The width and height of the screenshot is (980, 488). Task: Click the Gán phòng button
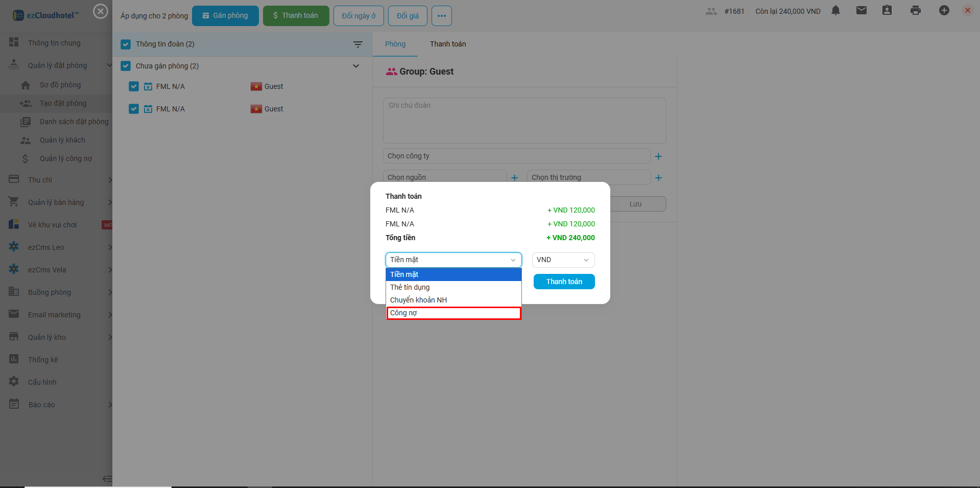[x=225, y=16]
